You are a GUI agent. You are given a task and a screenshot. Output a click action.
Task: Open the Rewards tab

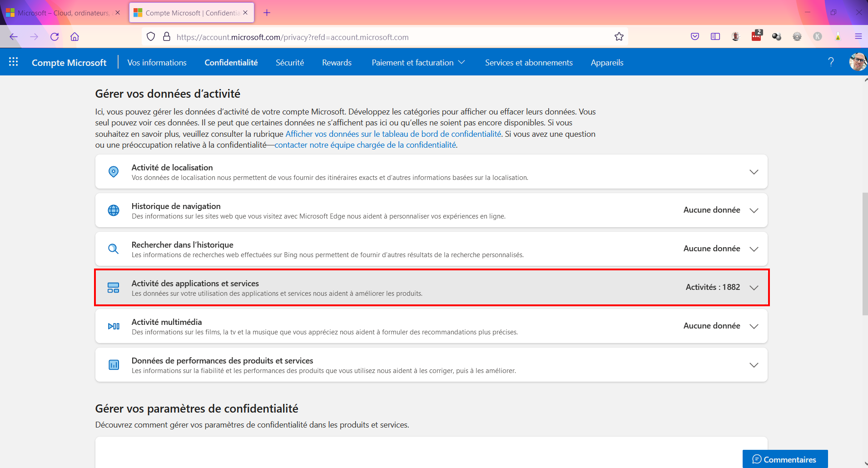click(337, 62)
